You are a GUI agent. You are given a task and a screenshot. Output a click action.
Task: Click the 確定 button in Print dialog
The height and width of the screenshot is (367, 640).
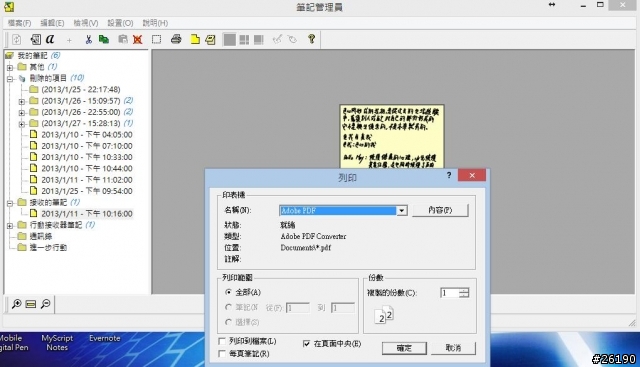point(404,348)
